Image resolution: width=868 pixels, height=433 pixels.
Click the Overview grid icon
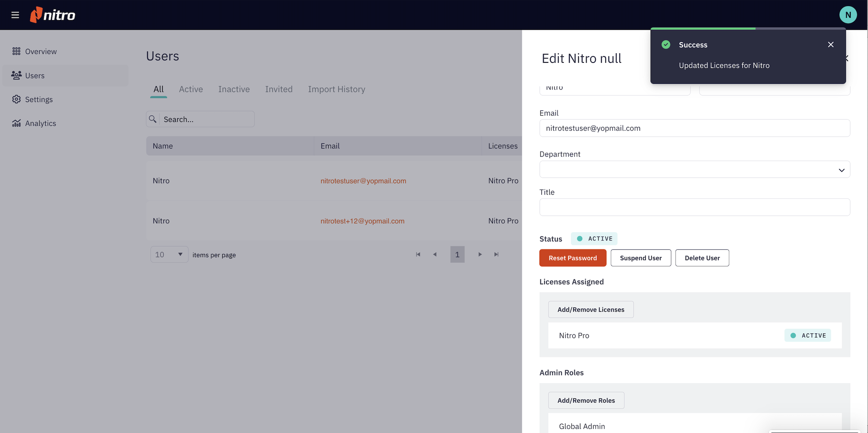point(16,51)
